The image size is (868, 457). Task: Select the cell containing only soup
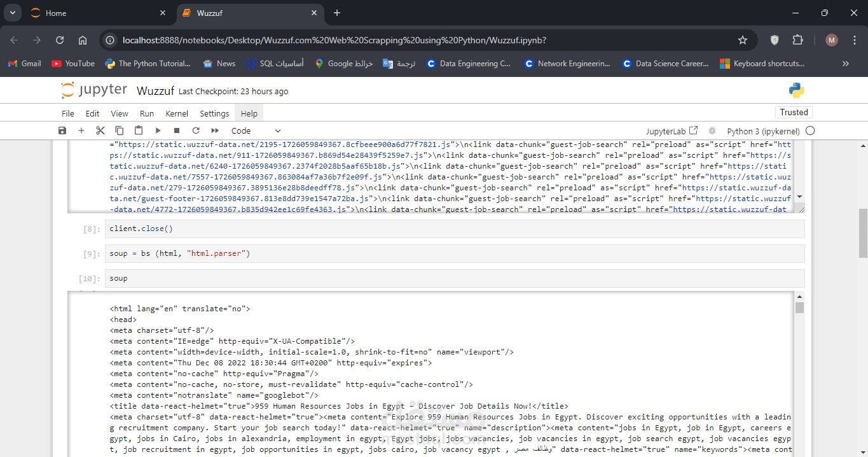[455, 278]
